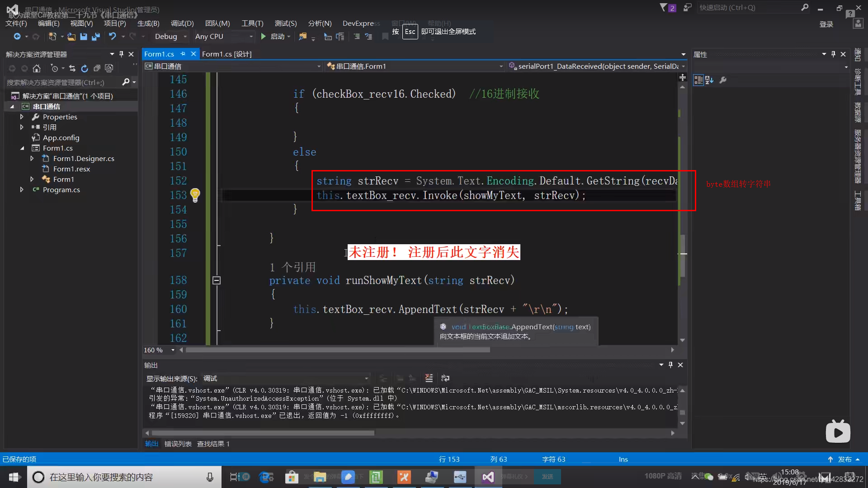Select App.config in Solution Explorer
This screenshot has height=488, width=868.
tap(61, 137)
